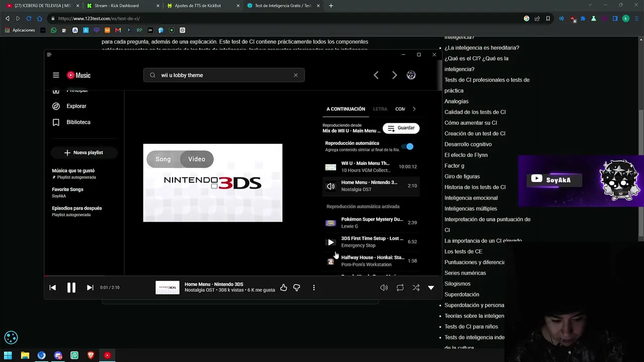Switch to Song mode
Viewport: 644px width, 362px height.
[163, 159]
